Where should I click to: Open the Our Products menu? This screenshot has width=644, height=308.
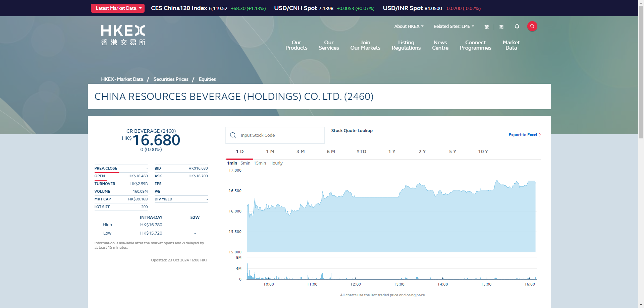296,45
